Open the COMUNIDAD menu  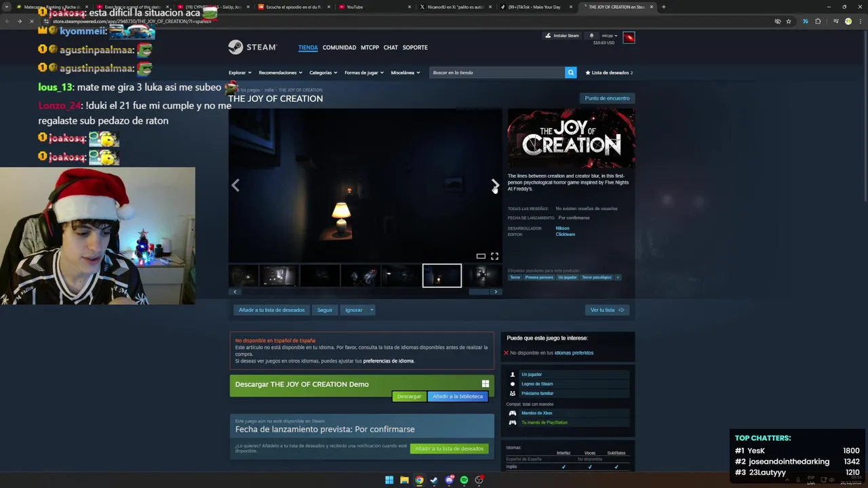(339, 47)
